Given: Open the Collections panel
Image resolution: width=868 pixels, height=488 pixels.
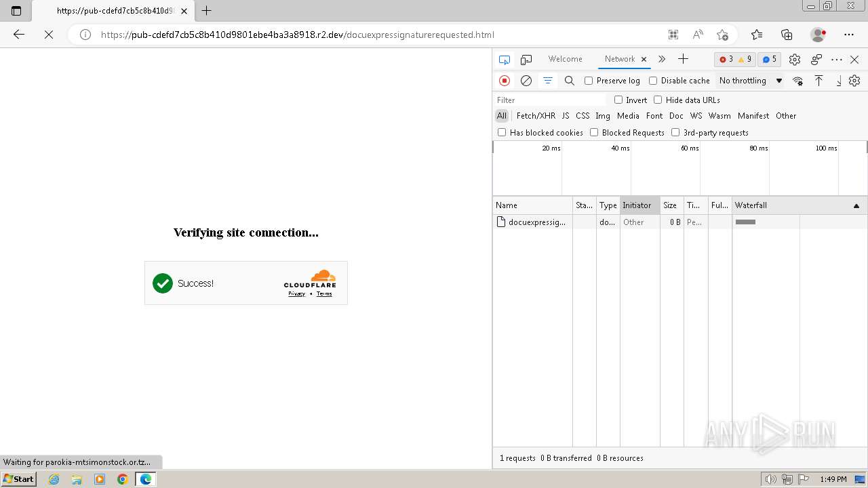Looking at the screenshot, I should (787, 35).
